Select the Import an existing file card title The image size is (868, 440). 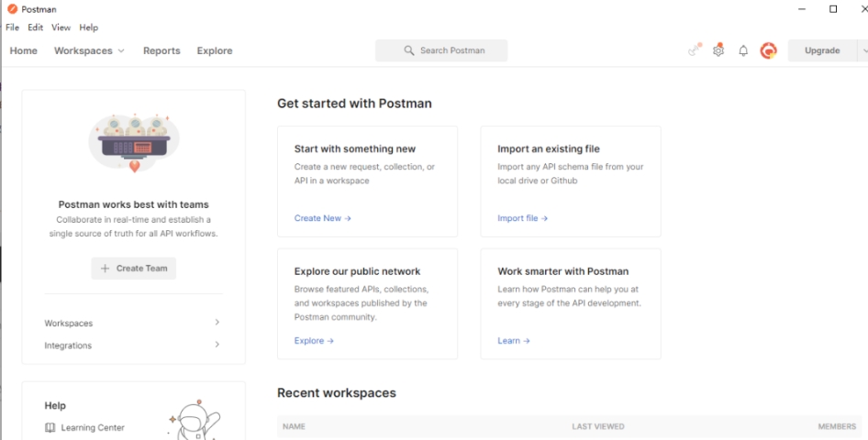point(549,149)
